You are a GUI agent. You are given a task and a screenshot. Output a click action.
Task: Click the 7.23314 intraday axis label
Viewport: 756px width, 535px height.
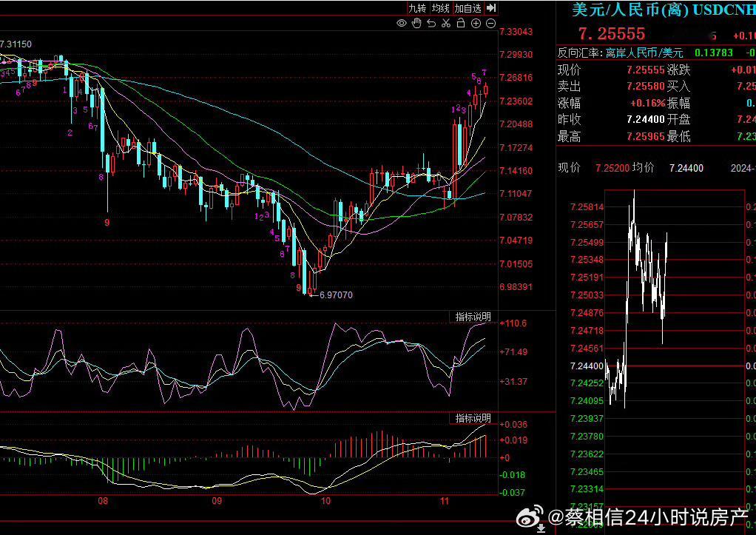coord(587,488)
